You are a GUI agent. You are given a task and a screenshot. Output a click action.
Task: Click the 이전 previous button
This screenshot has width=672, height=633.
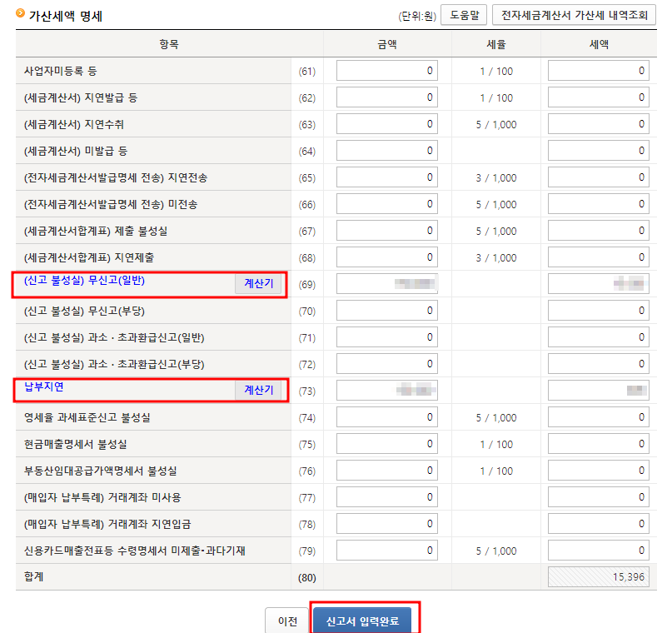click(x=286, y=621)
